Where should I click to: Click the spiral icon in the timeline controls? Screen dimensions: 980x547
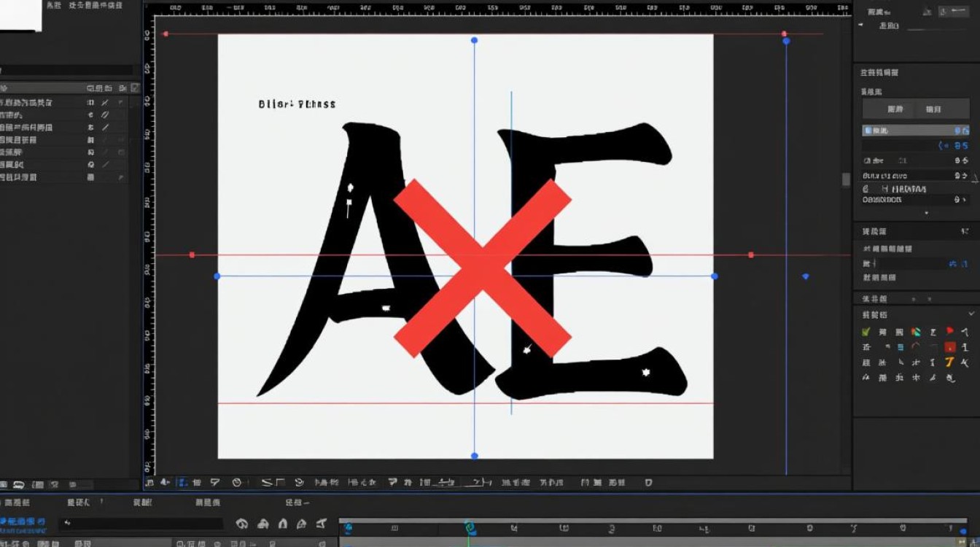[x=242, y=524]
